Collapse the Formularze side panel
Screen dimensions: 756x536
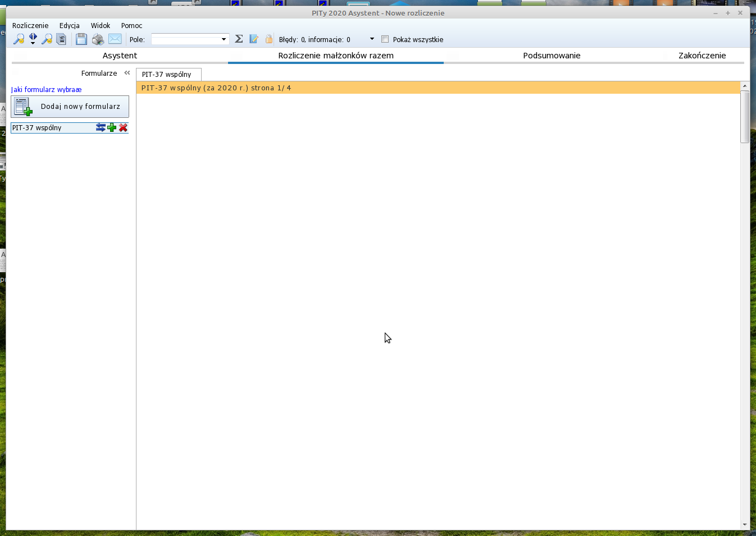127,73
